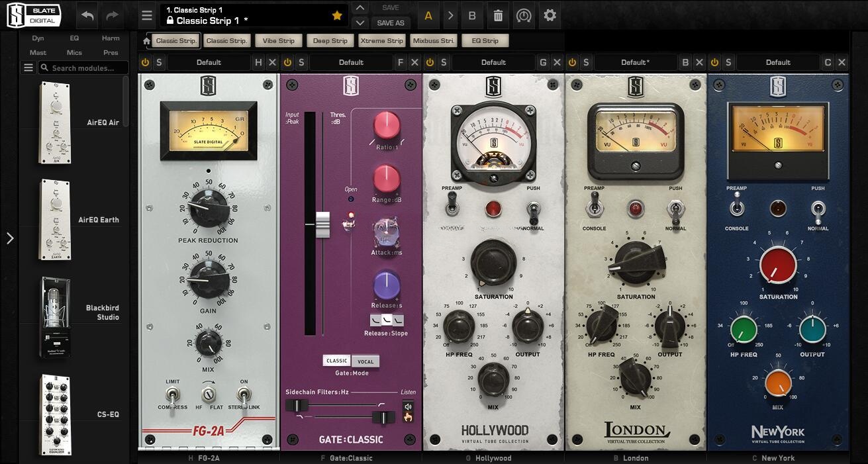Open the New York Default preset dropdown

(x=778, y=62)
